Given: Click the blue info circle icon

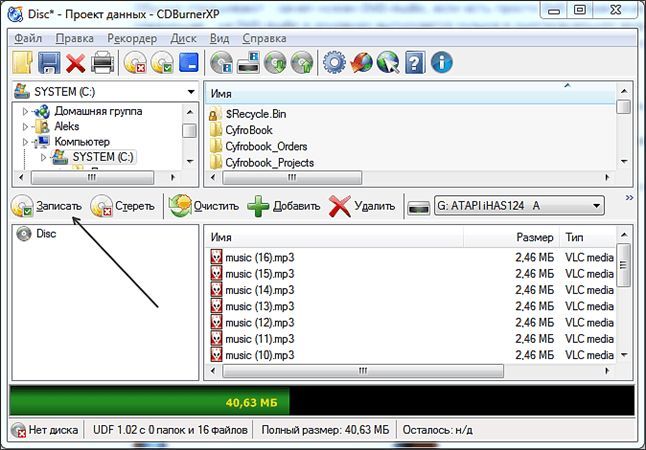Looking at the screenshot, I should (x=442, y=63).
